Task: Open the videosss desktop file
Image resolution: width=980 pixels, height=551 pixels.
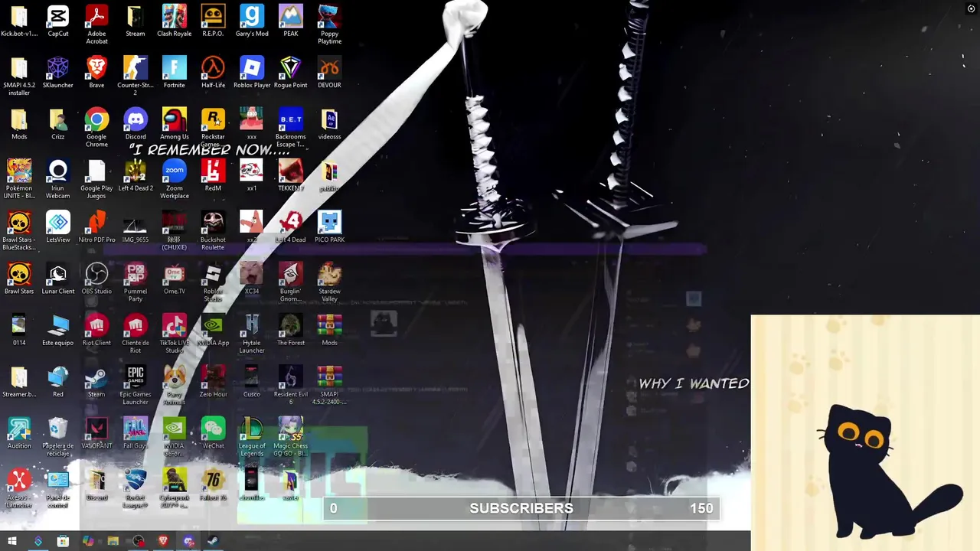Action: pyautogui.click(x=329, y=124)
